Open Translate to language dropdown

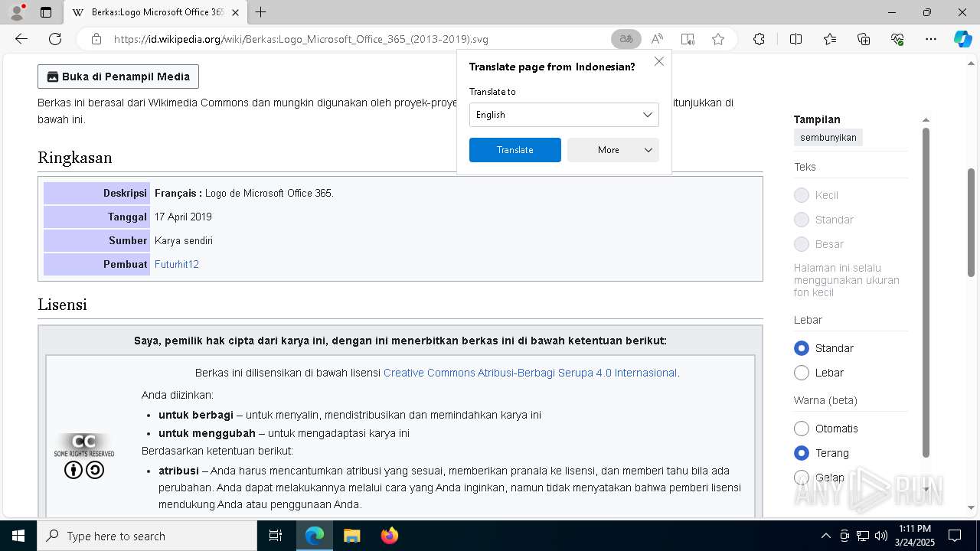[x=563, y=115]
